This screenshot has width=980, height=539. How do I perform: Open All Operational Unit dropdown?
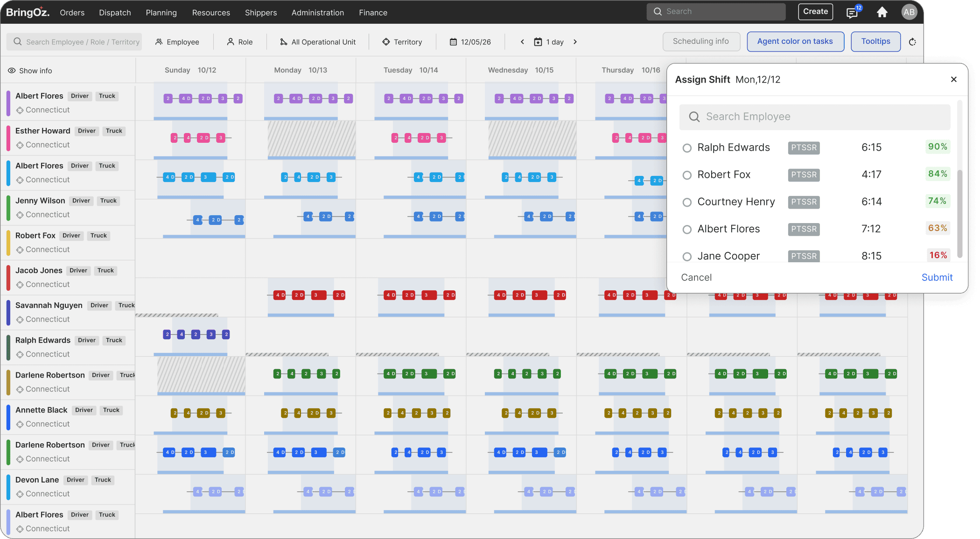(x=318, y=42)
